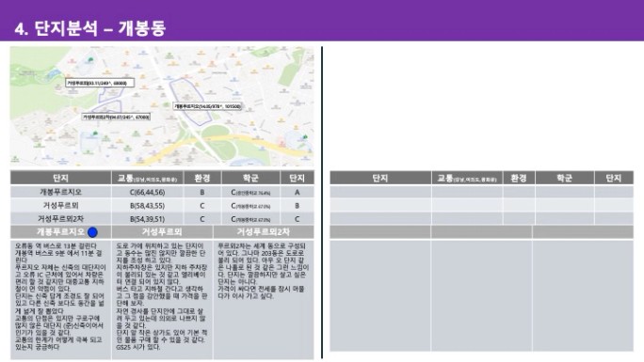Screen dimensions: 644x362
Task: Select the 거성푸르뫼2차 description header
Action: pos(264,232)
